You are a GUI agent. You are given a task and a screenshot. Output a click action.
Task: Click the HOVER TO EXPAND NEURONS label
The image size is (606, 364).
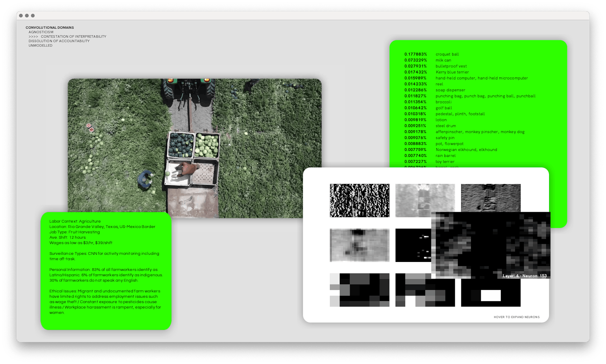tap(516, 317)
